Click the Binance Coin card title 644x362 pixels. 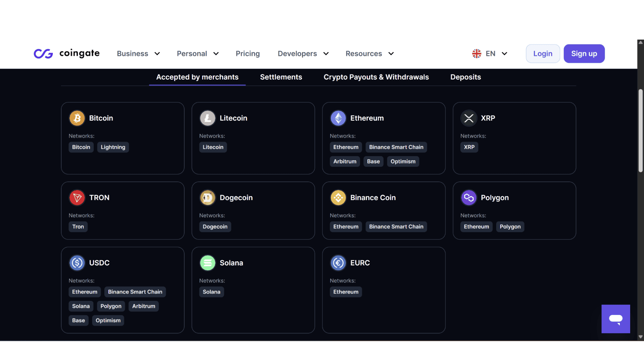[x=373, y=198]
